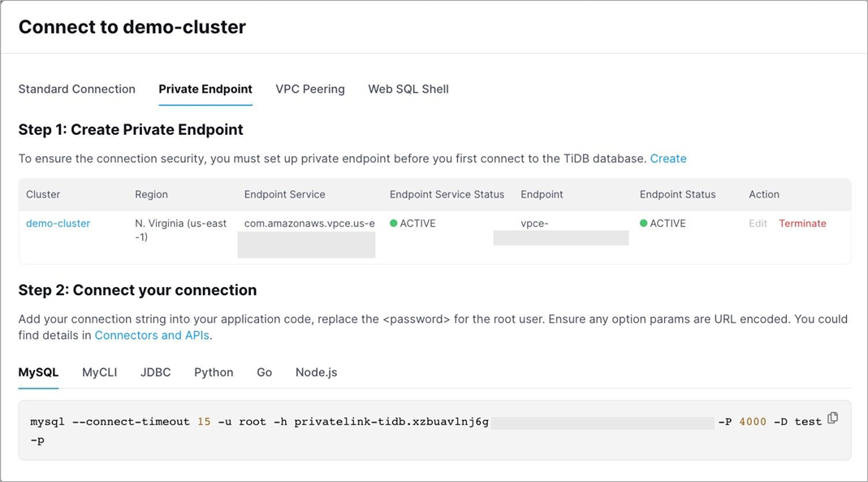Click the mysql command code block
The width and height of the screenshot is (868, 482).
click(x=325, y=431)
